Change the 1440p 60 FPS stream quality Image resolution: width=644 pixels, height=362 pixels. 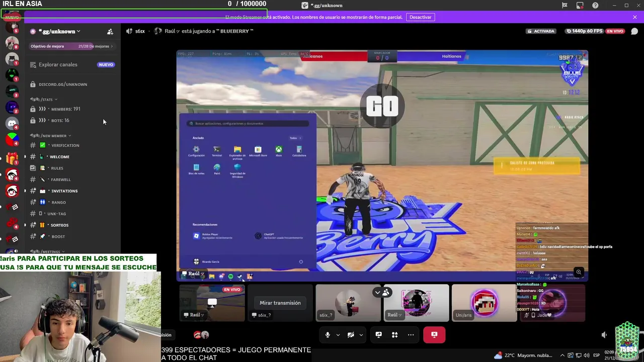tap(584, 31)
